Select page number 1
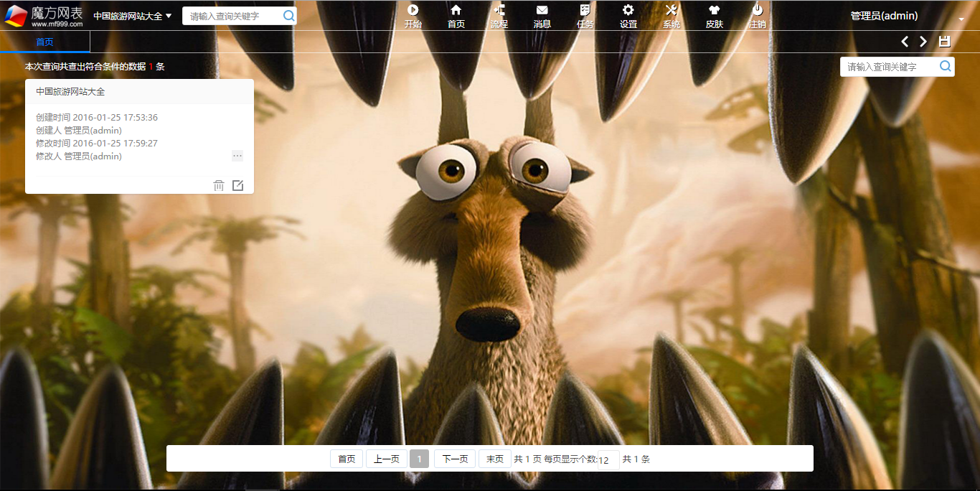 (419, 459)
